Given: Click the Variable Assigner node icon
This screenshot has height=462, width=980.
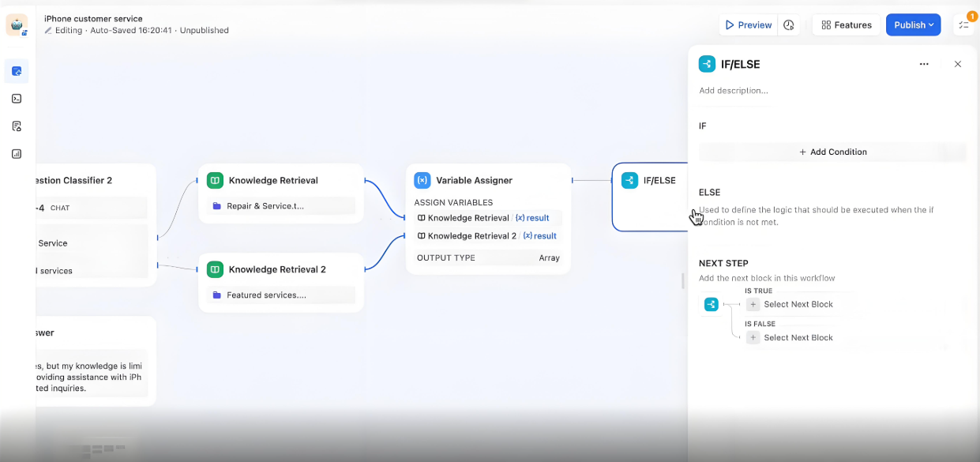Looking at the screenshot, I should (422, 180).
